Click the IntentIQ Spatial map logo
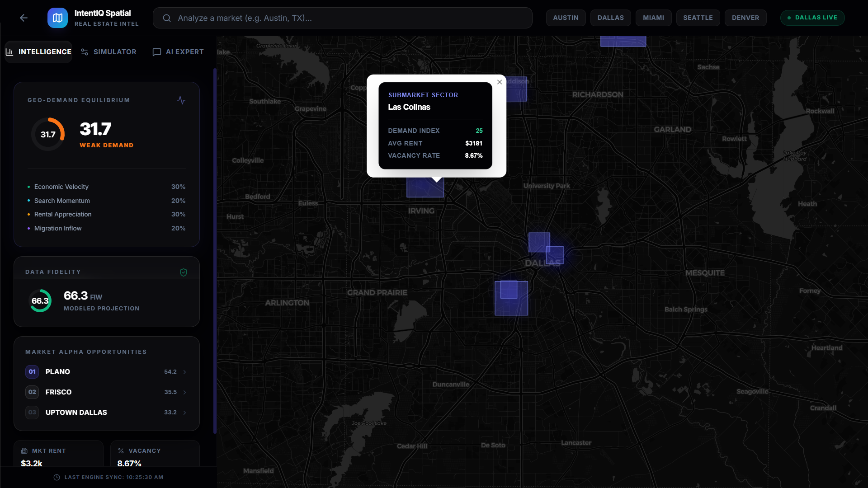The width and height of the screenshot is (868, 488). coord(57,18)
